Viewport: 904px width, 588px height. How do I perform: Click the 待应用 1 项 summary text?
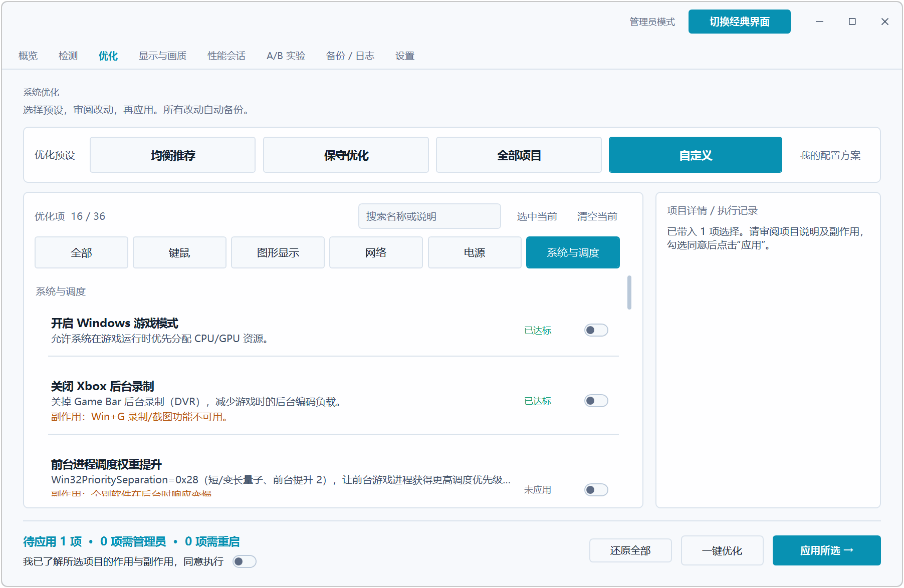click(x=52, y=541)
